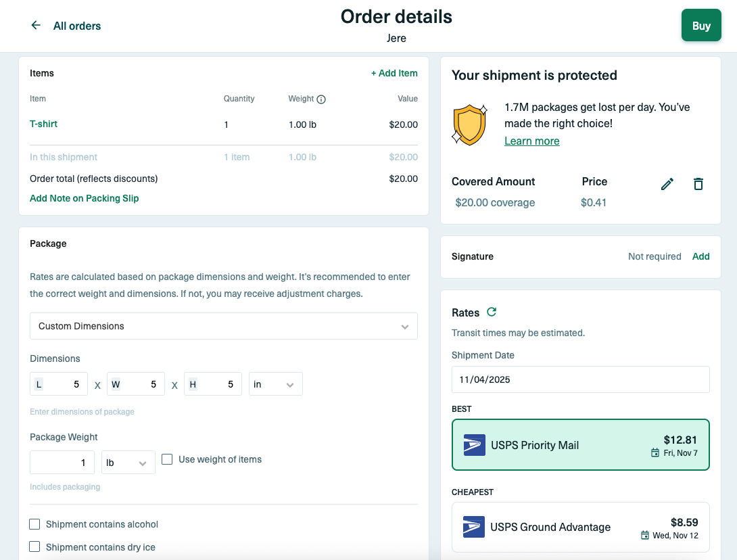This screenshot has width=737, height=560.
Task: Select the USPS Priority Mail rate
Action: click(x=581, y=445)
